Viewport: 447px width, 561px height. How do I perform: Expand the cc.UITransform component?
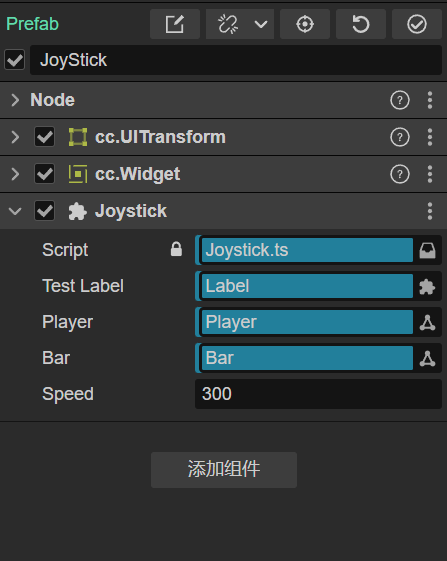tap(15, 137)
